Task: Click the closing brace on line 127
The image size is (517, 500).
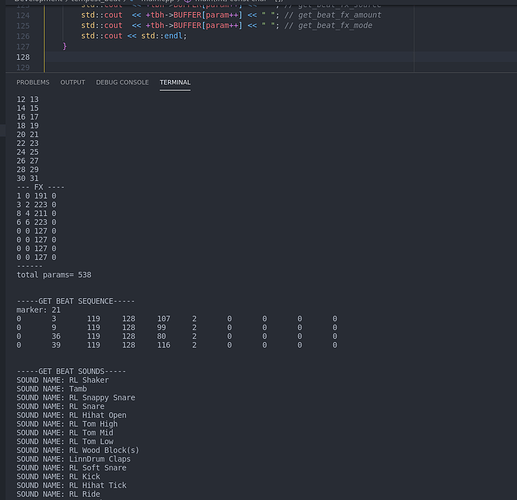Action: (65, 46)
